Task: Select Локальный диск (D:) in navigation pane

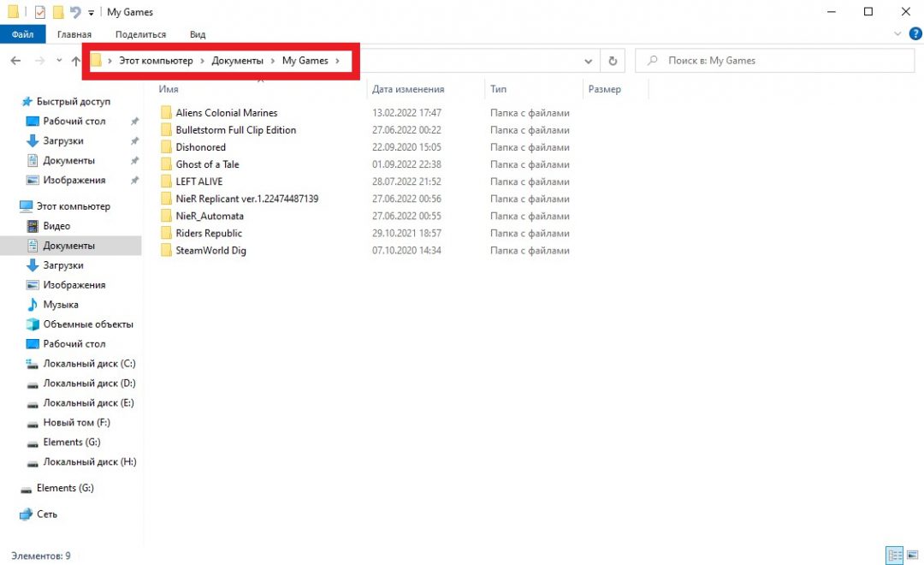Action: click(x=89, y=384)
